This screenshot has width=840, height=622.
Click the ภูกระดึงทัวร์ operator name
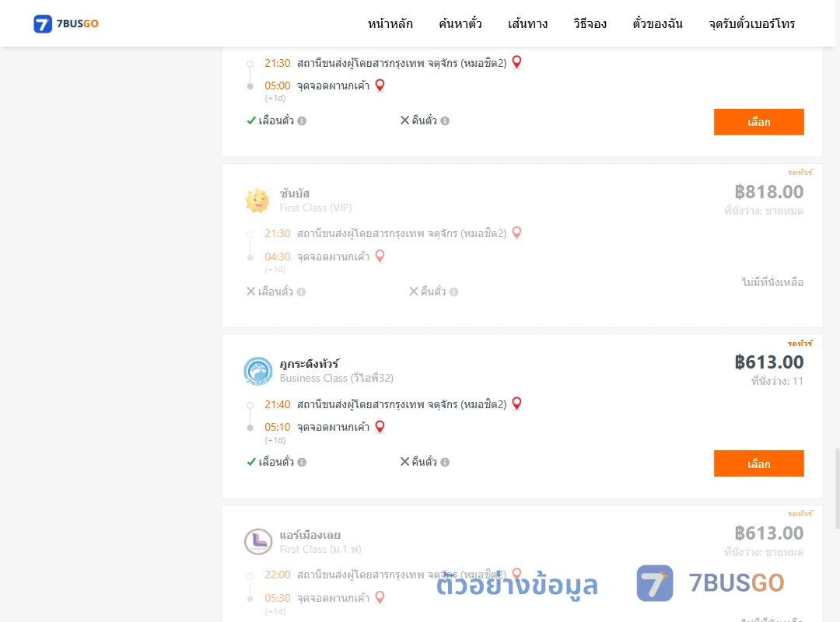pyautogui.click(x=309, y=364)
